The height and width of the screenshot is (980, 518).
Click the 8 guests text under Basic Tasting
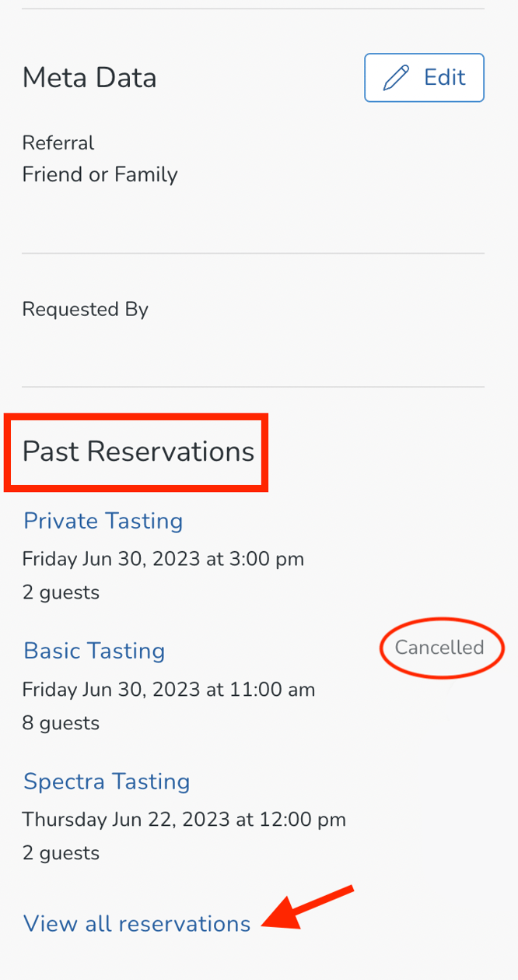tap(61, 723)
